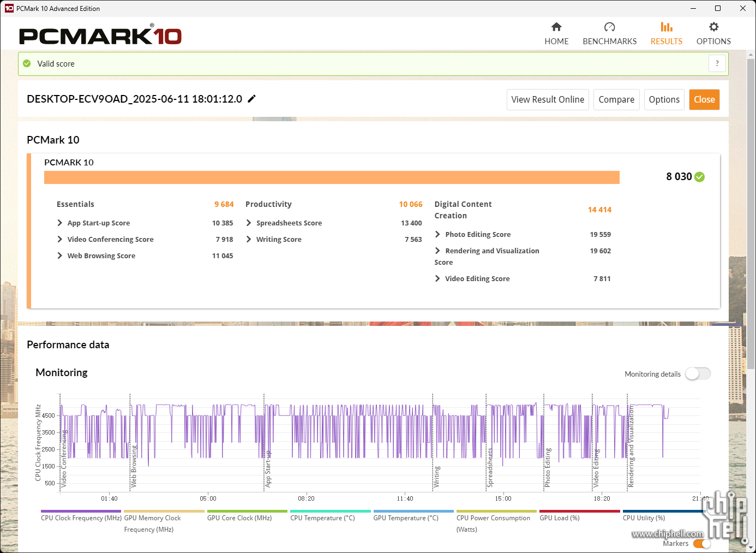Click the Rendering and Visualization chart marker
The height and width of the screenshot is (553, 756).
[631, 446]
